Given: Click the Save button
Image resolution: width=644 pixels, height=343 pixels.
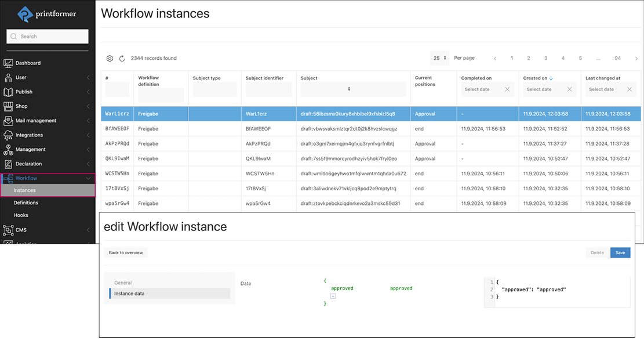Looking at the screenshot, I should pyautogui.click(x=620, y=252).
